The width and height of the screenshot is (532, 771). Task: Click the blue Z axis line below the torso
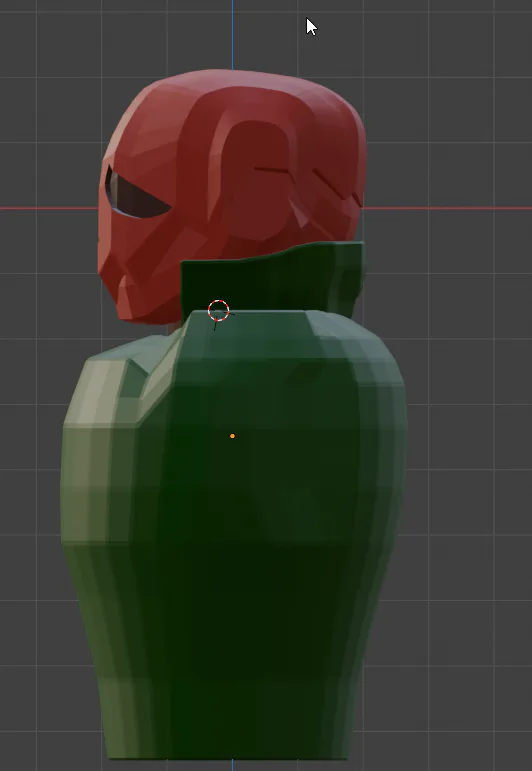(x=232, y=766)
